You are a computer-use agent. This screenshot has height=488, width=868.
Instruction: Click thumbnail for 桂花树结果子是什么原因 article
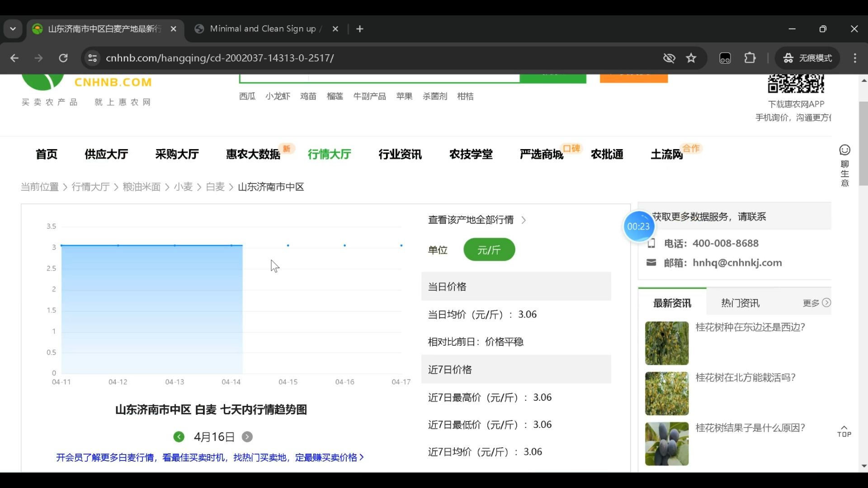coord(667,444)
